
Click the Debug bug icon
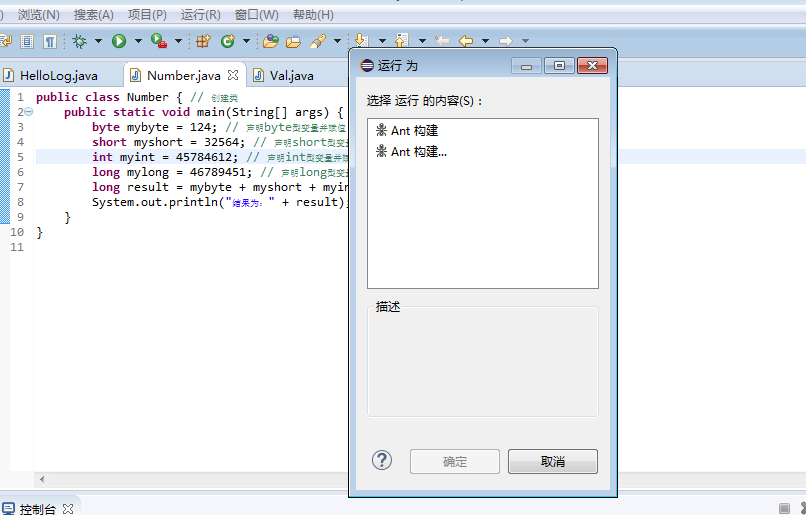79,41
